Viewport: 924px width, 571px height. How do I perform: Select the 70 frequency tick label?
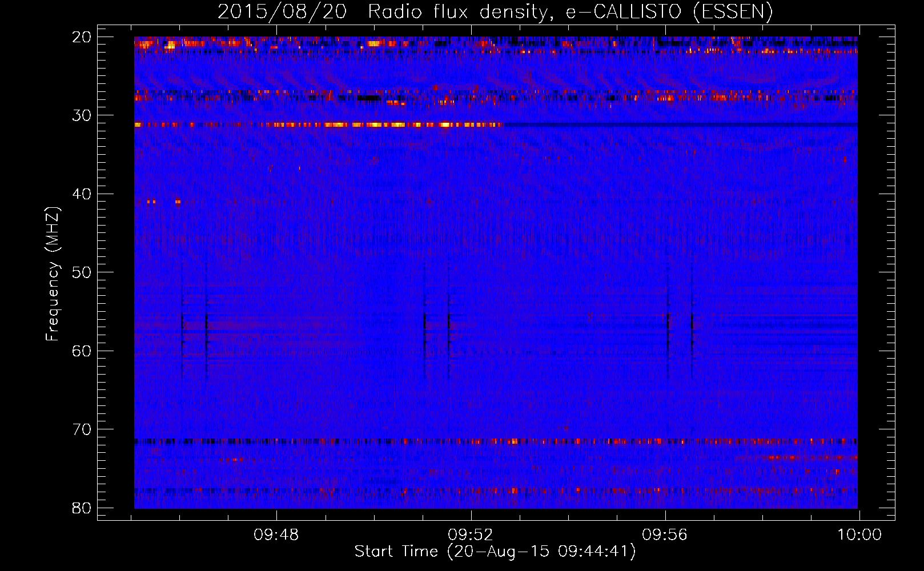(x=82, y=429)
